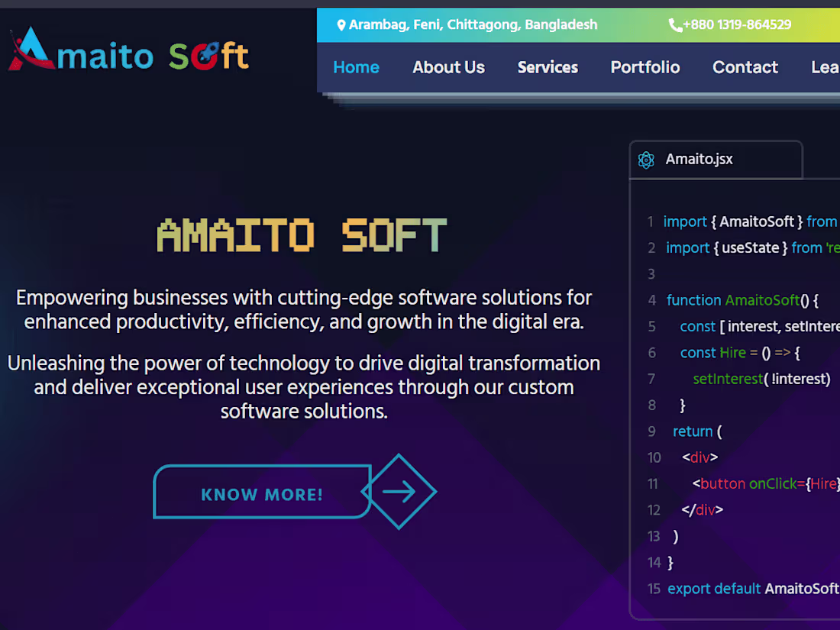Click the Hire onClick handler in code line 11
Screen dimensions: 840x630
click(x=824, y=483)
